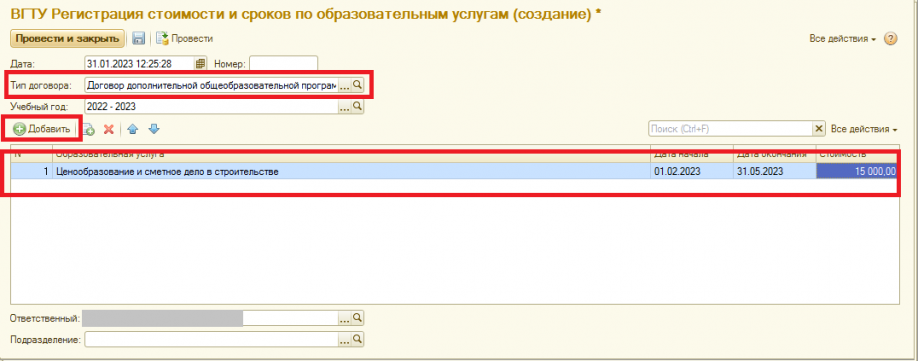This screenshot has height=361, width=918.
Task: Select cost cell 15 000,00
Action: [x=857, y=171]
